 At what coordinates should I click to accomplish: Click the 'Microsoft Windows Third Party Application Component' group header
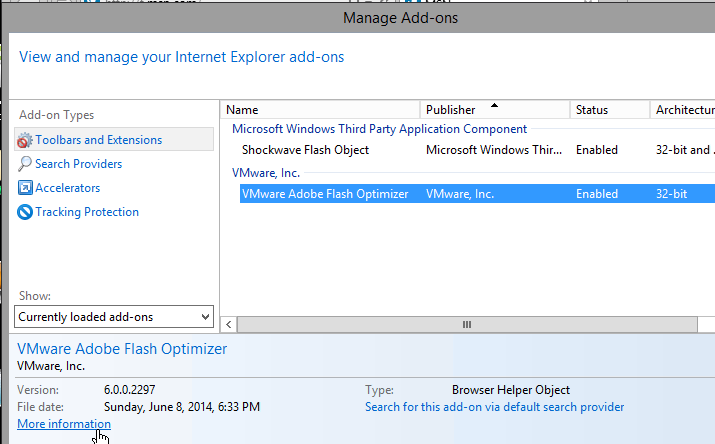click(379, 129)
